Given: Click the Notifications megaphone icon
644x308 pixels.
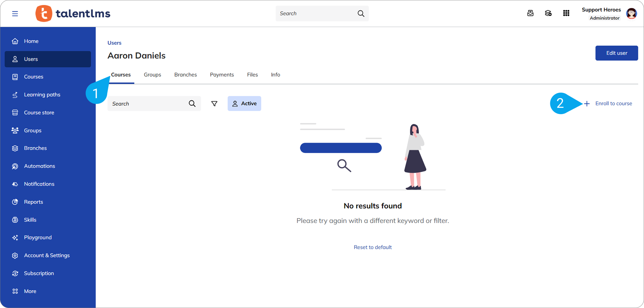Looking at the screenshot, I should (15, 184).
